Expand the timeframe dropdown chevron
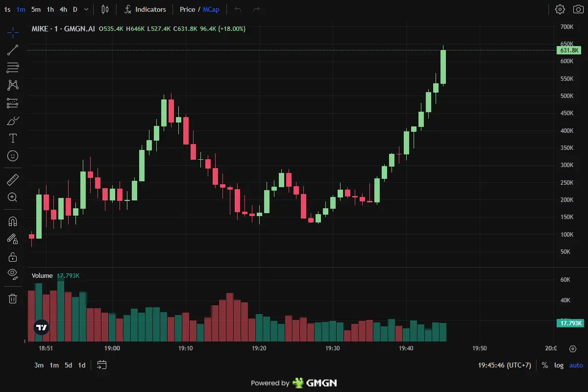This screenshot has height=392, width=588. [86, 9]
